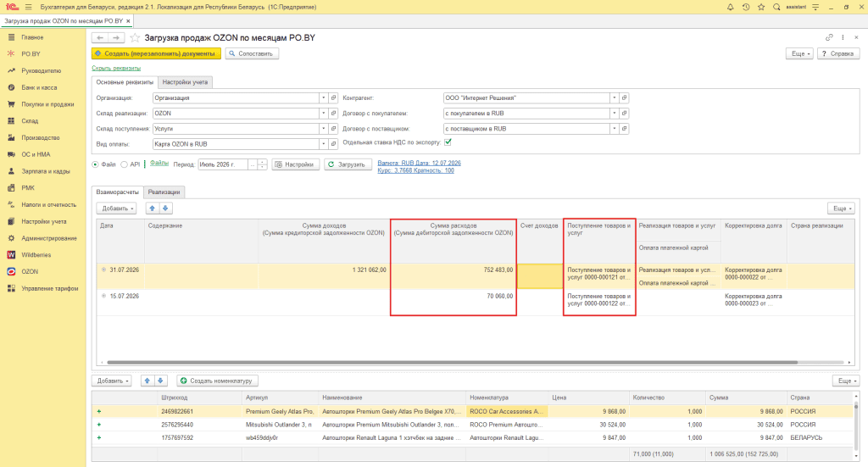Image resolution: width=868 pixels, height=467 pixels.
Task: Open the OZON section in sidebar
Action: click(x=30, y=272)
